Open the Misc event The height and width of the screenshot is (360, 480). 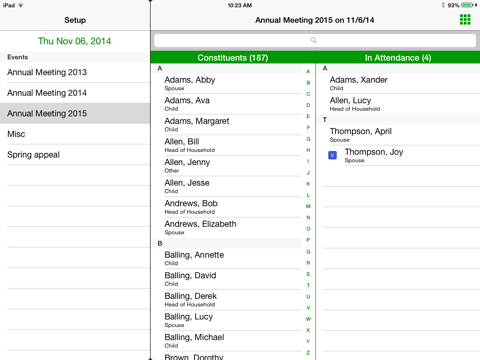coord(75,134)
